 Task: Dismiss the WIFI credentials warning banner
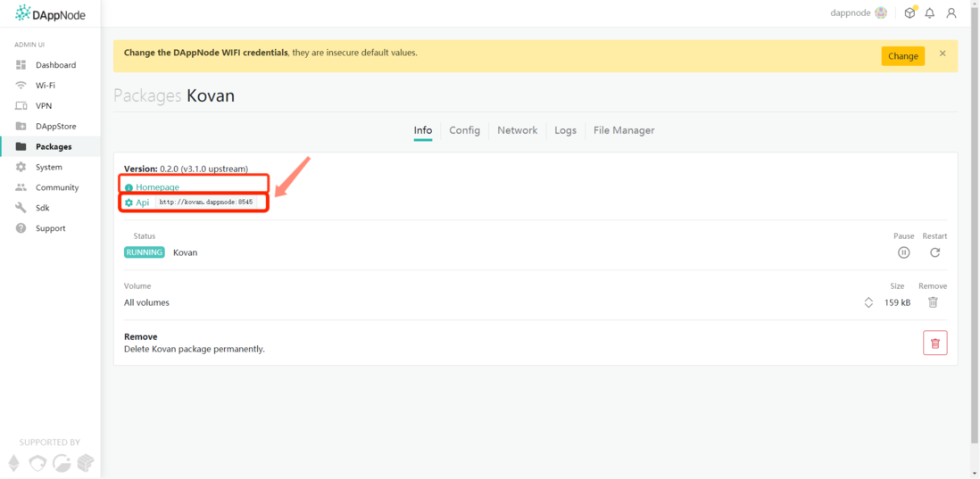click(943, 54)
